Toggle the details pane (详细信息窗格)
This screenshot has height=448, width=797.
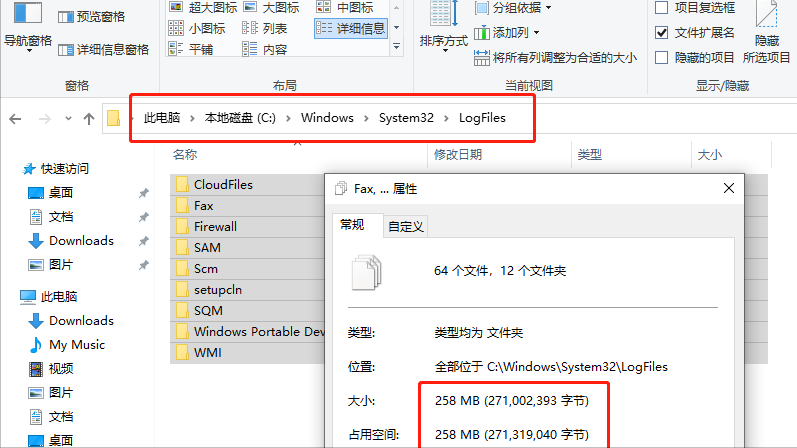(x=103, y=49)
